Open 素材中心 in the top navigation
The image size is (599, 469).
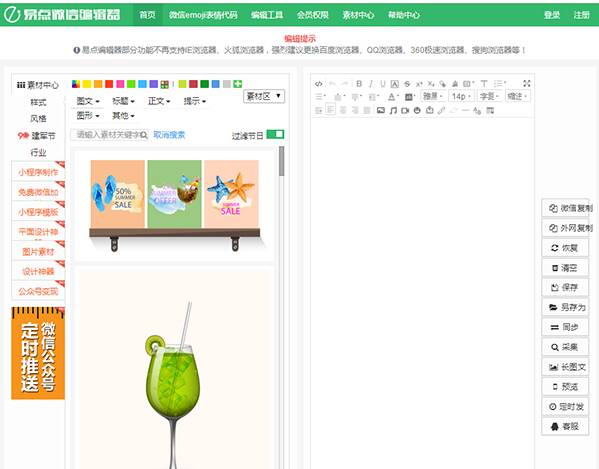[358, 15]
